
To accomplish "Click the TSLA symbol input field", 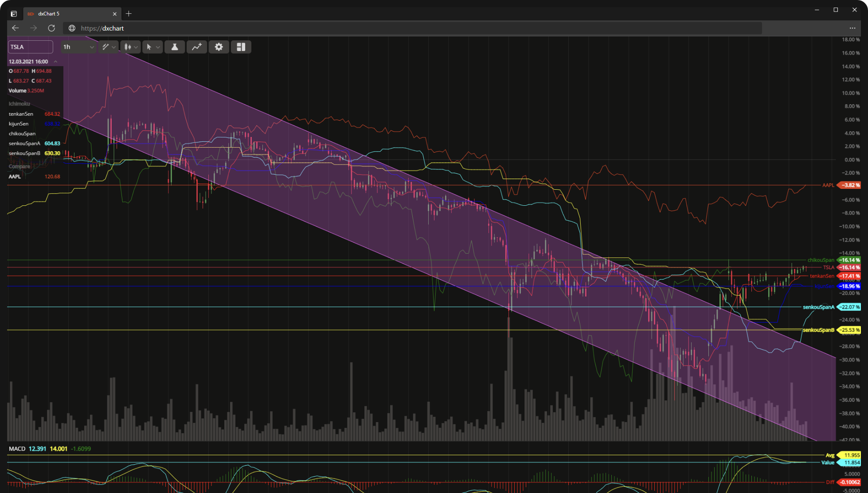I will pyautogui.click(x=30, y=47).
